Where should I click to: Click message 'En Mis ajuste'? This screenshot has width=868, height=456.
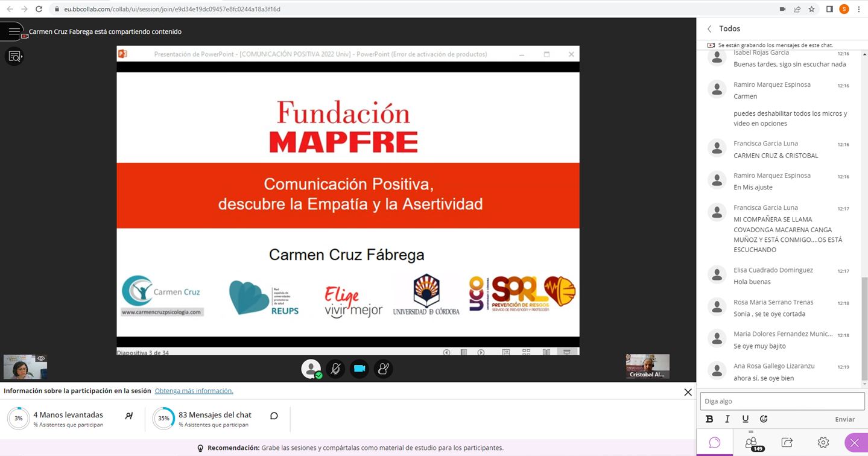[753, 188]
